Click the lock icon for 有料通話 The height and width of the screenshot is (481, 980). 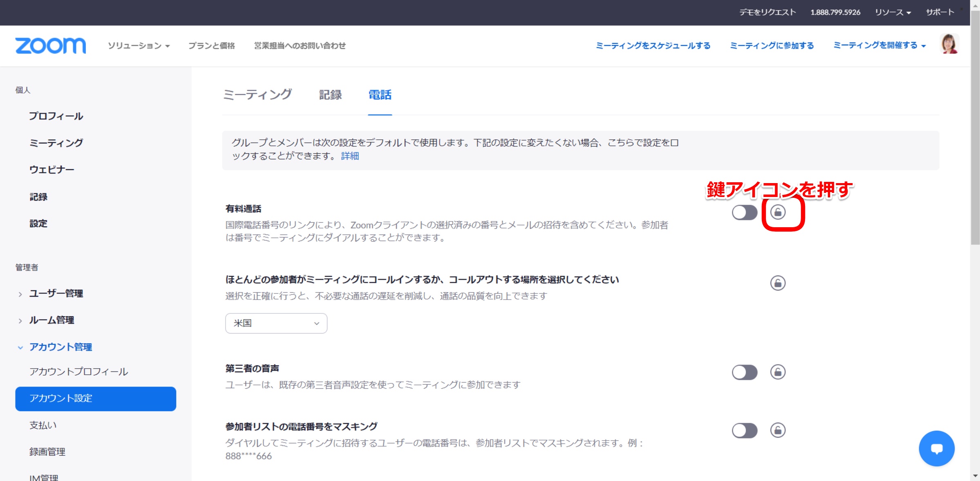778,212
